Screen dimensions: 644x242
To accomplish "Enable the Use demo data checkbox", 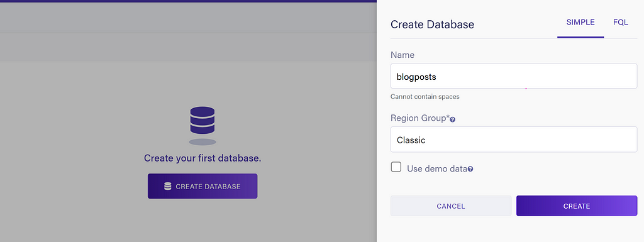I will [396, 167].
